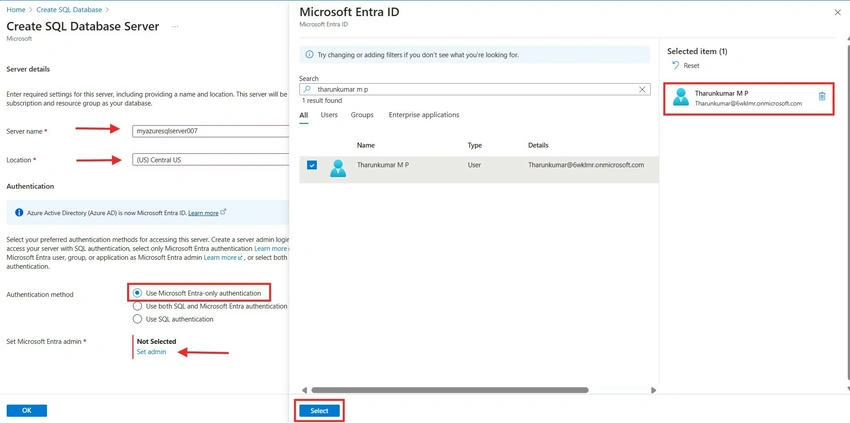Sort by the Name column header
The height and width of the screenshot is (423, 850).
click(x=366, y=145)
